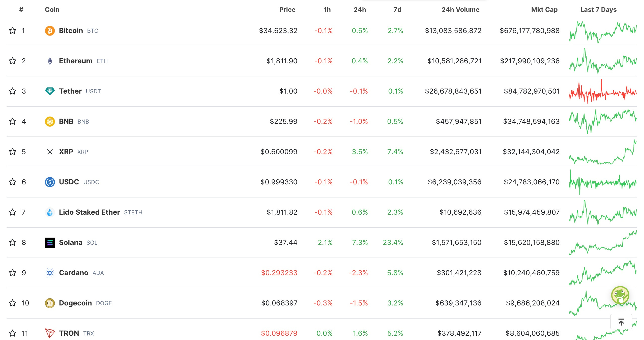
Task: Sort by the Mkt Cap header
Action: (x=544, y=10)
